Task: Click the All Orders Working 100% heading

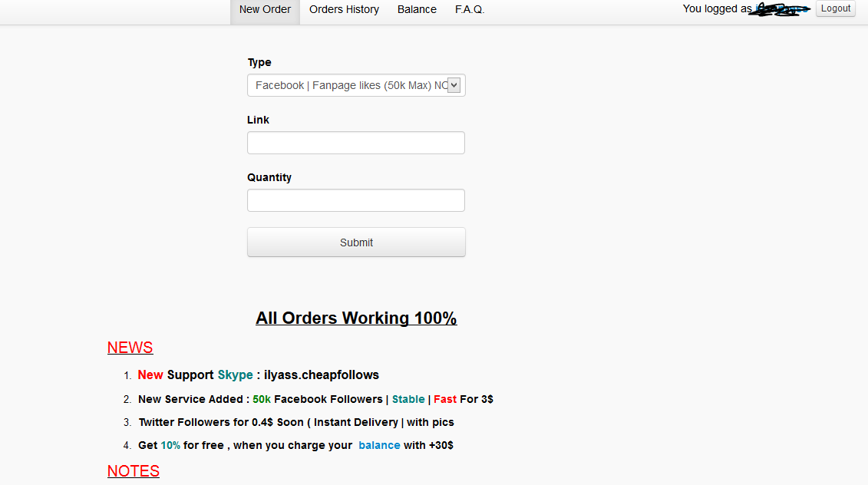Action: click(x=356, y=318)
